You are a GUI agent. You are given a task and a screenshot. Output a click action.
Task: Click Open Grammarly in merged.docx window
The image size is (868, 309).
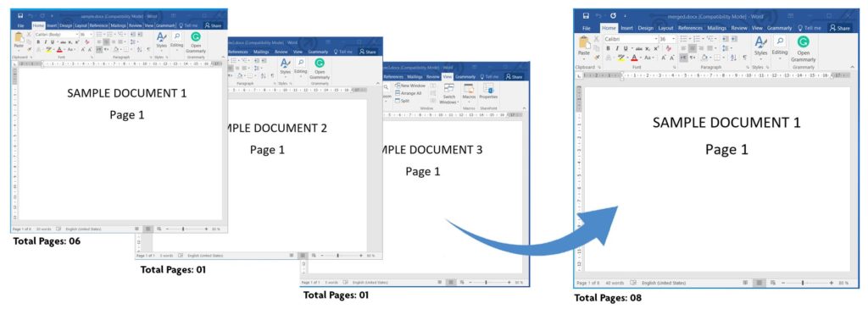point(803,47)
